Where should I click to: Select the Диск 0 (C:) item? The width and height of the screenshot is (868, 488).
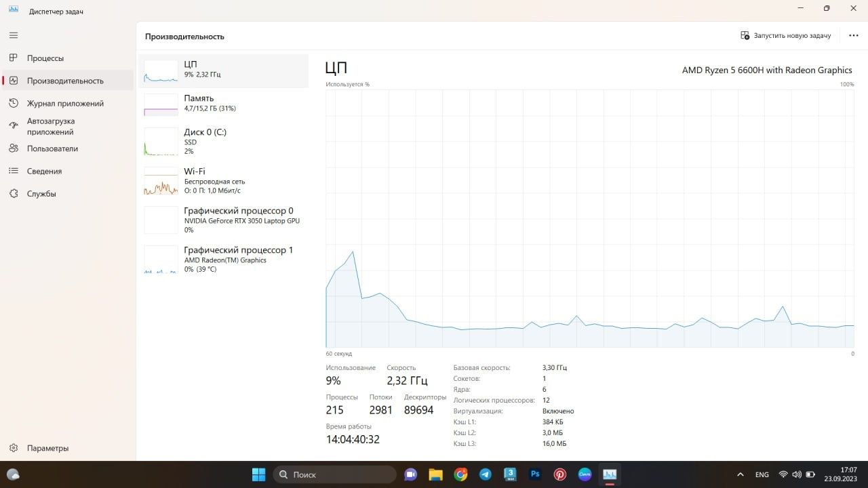tap(224, 141)
